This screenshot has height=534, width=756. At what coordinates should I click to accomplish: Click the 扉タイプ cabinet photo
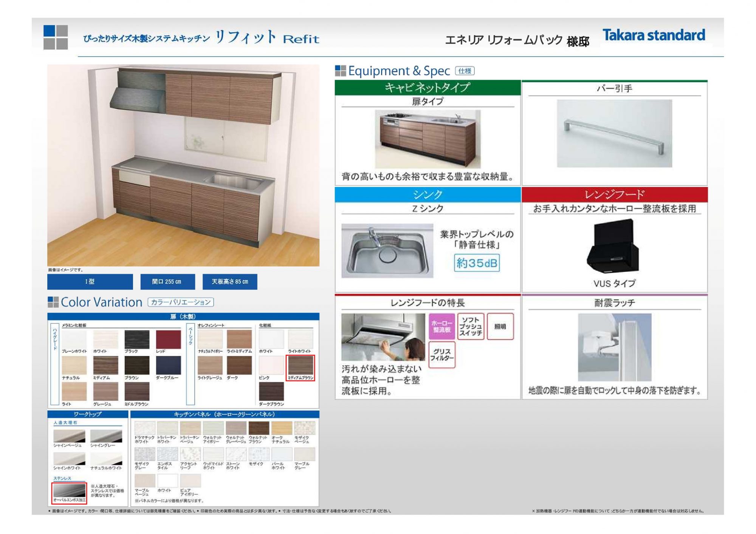pos(428,139)
